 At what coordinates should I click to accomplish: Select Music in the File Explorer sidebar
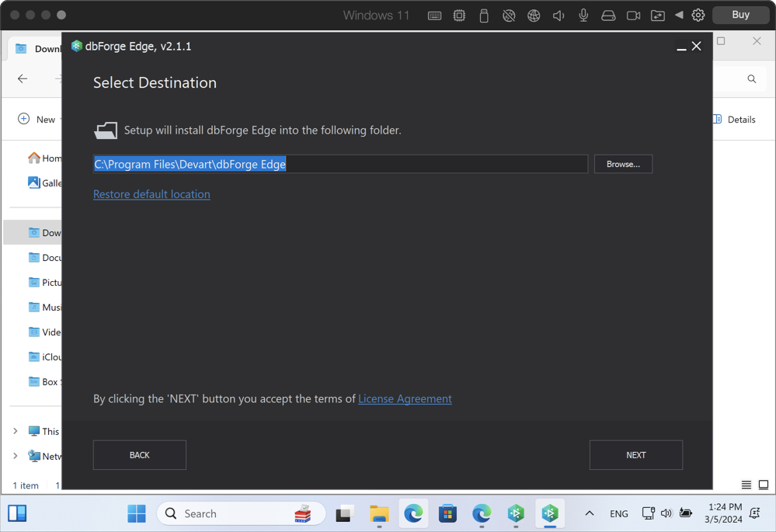point(45,308)
